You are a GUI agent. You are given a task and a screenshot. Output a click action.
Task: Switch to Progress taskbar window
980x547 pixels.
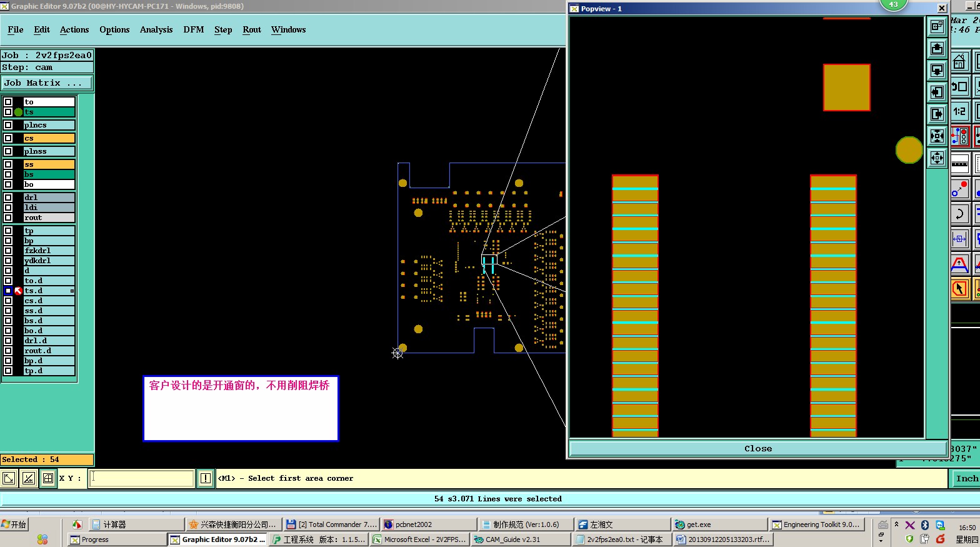(x=116, y=539)
